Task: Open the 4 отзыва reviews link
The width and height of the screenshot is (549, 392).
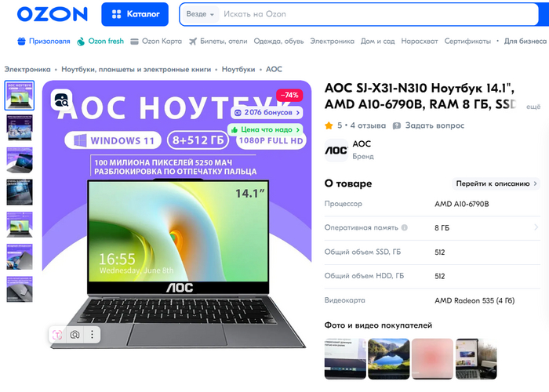Action: pyautogui.click(x=368, y=125)
